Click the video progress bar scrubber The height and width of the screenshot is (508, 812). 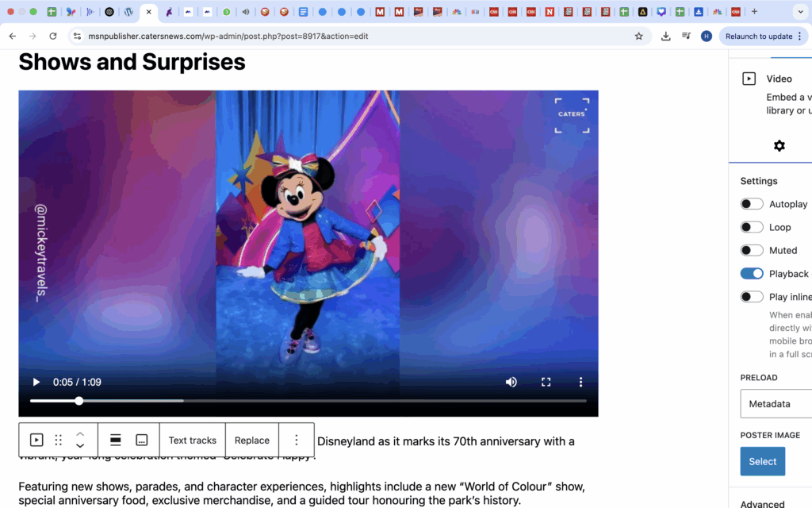click(x=79, y=401)
